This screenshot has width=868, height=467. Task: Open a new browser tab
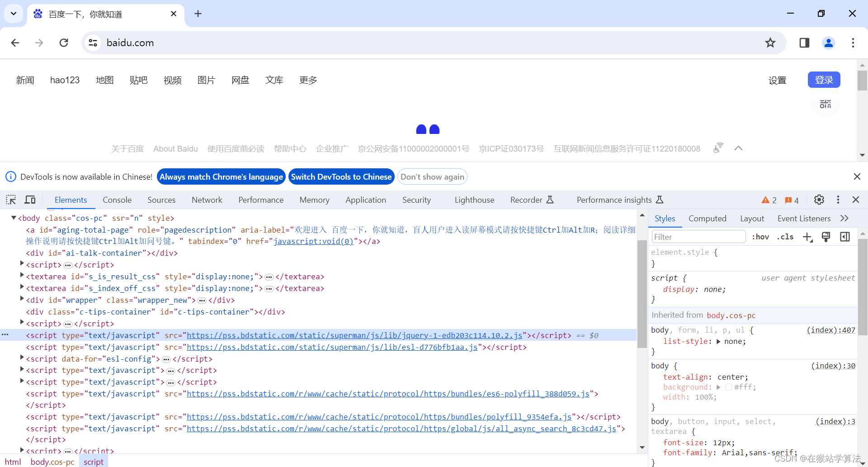click(198, 14)
